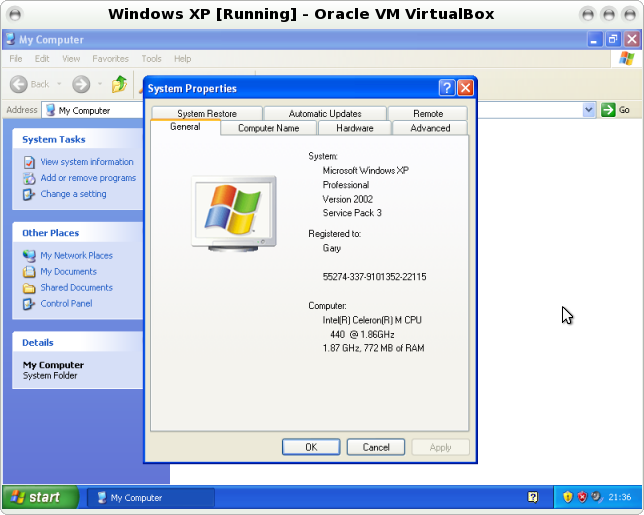Click the System Tasks panel header
The width and height of the screenshot is (644, 515).
[x=78, y=139]
